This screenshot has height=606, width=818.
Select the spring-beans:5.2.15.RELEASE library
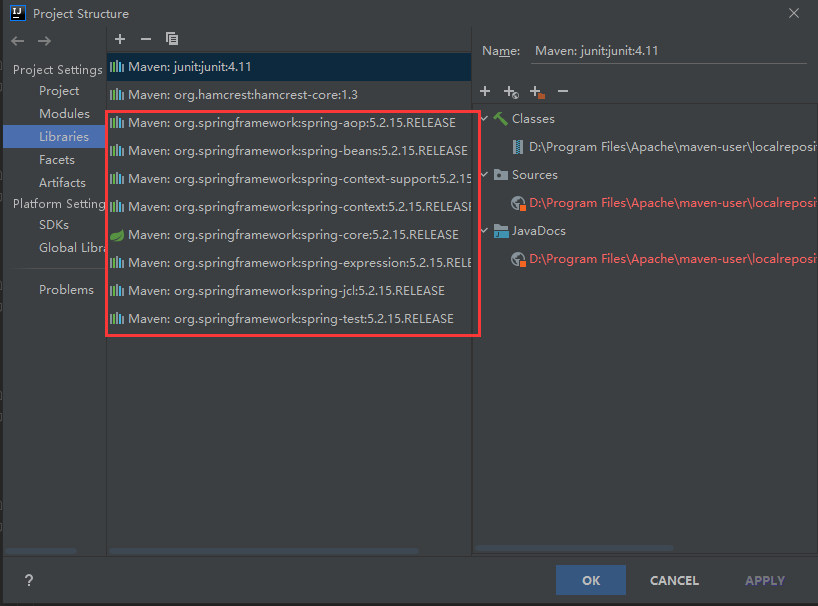289,151
